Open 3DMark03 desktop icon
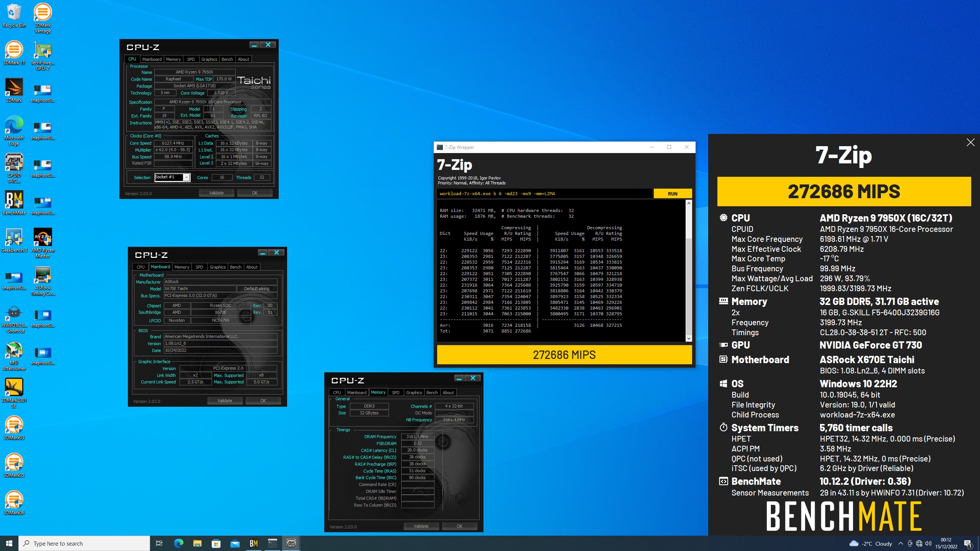The image size is (980, 551). [x=14, y=428]
